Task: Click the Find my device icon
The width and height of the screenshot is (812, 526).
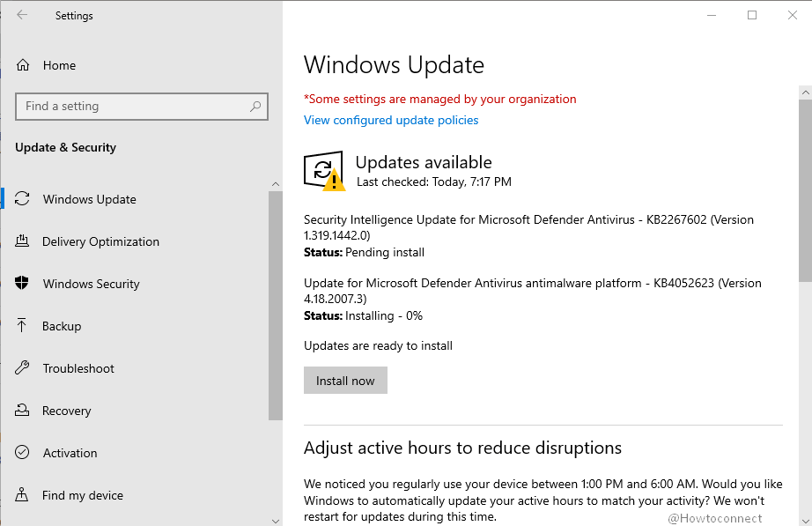Action: coord(24,495)
